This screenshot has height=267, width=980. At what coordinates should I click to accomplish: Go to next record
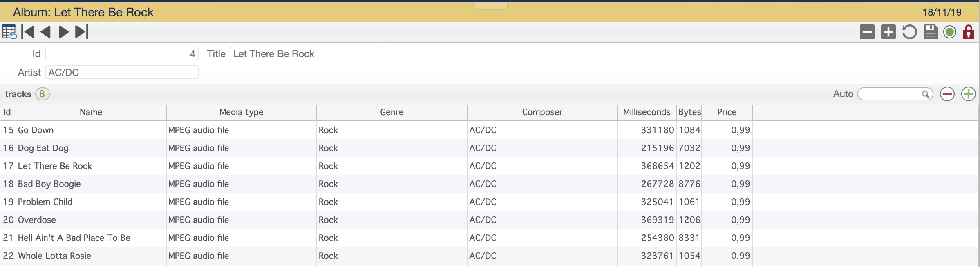coord(64,32)
